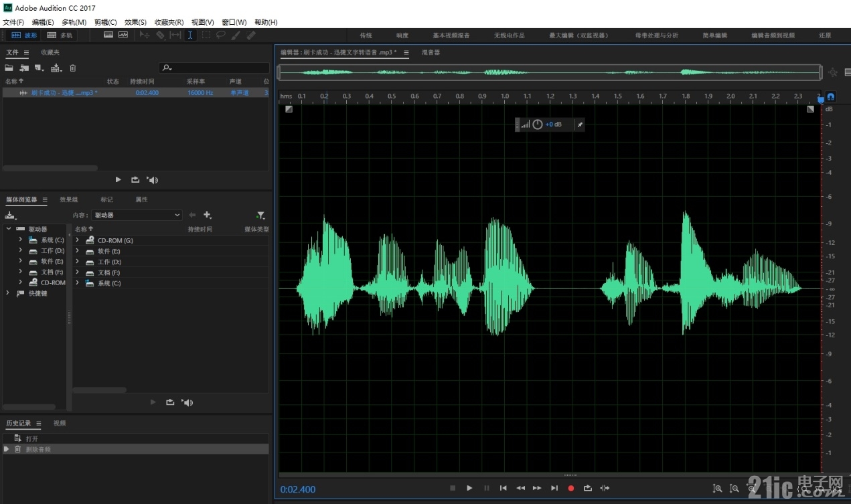851x504 pixels.
Task: Collapse the 驱动器 tree node
Action: 9,229
